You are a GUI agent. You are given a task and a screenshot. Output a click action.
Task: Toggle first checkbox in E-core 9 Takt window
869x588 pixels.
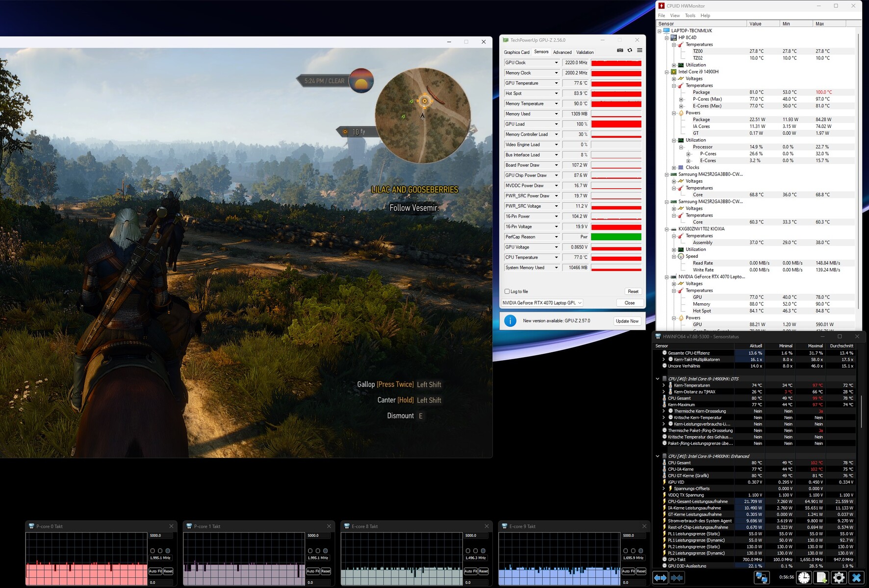coord(625,551)
